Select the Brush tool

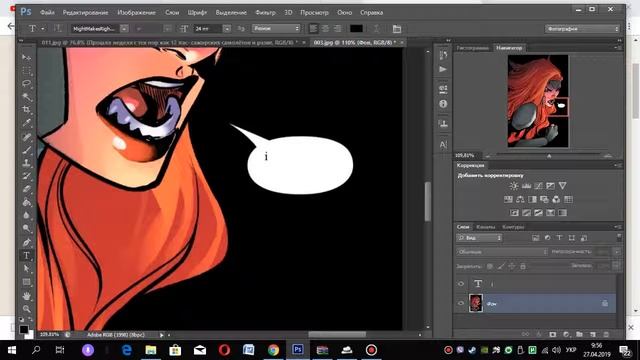coord(27,150)
